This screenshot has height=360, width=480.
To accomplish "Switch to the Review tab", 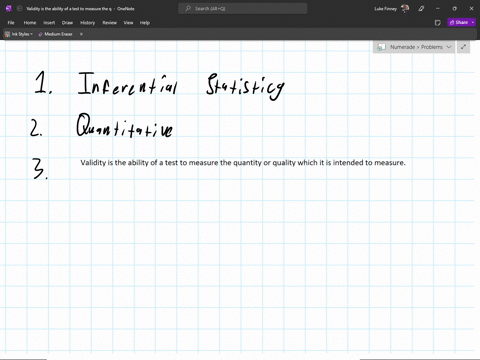I will coord(110,23).
